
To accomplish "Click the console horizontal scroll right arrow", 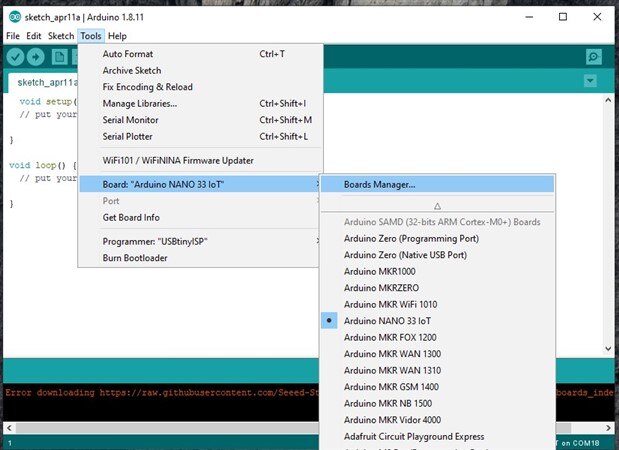I will pos(608,428).
